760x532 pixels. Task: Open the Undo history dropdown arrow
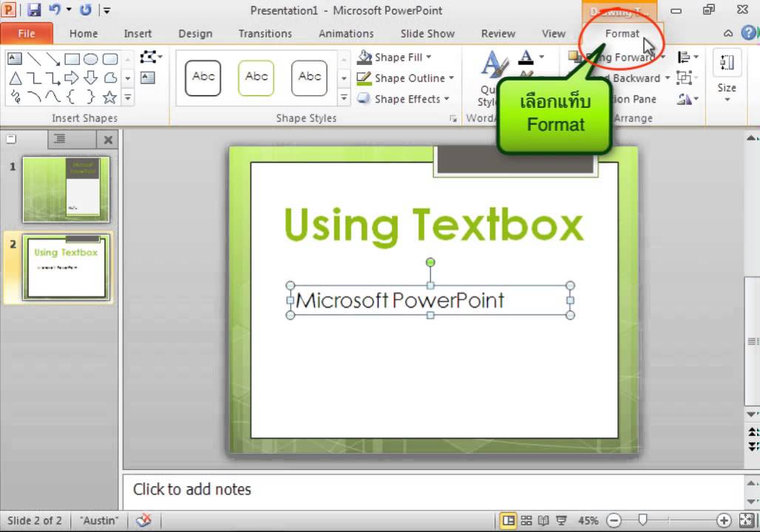69,10
